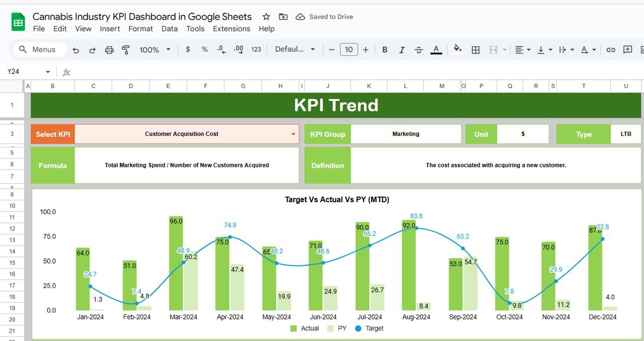This screenshot has width=644, height=341.
Task: Toggle italic formatting
Action: coord(401,50)
